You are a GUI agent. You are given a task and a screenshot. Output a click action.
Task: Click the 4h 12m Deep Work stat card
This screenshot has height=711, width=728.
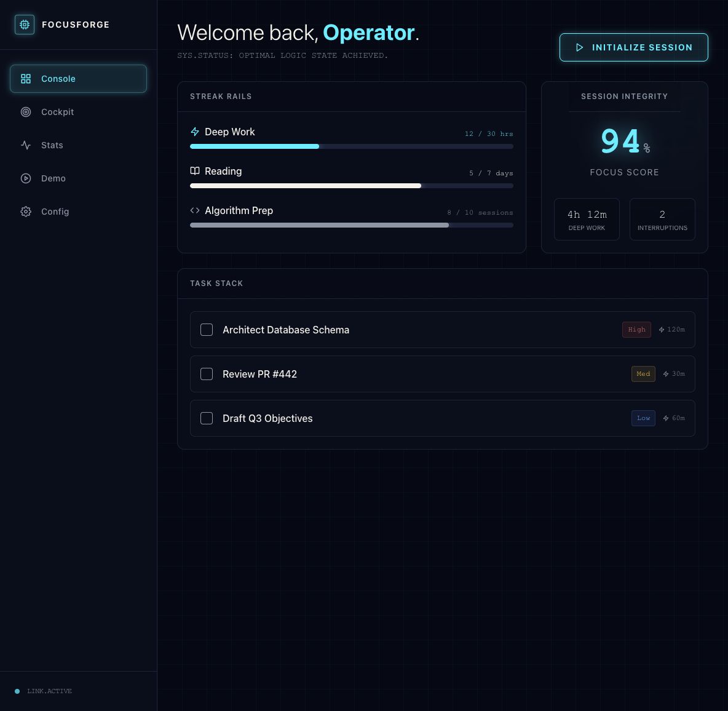(x=587, y=219)
